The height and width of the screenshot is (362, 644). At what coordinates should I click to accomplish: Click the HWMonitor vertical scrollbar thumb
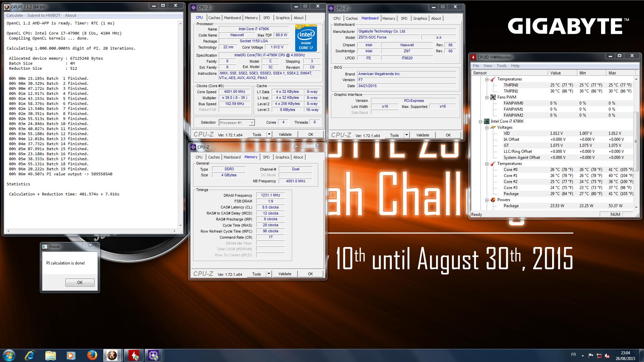point(636,141)
